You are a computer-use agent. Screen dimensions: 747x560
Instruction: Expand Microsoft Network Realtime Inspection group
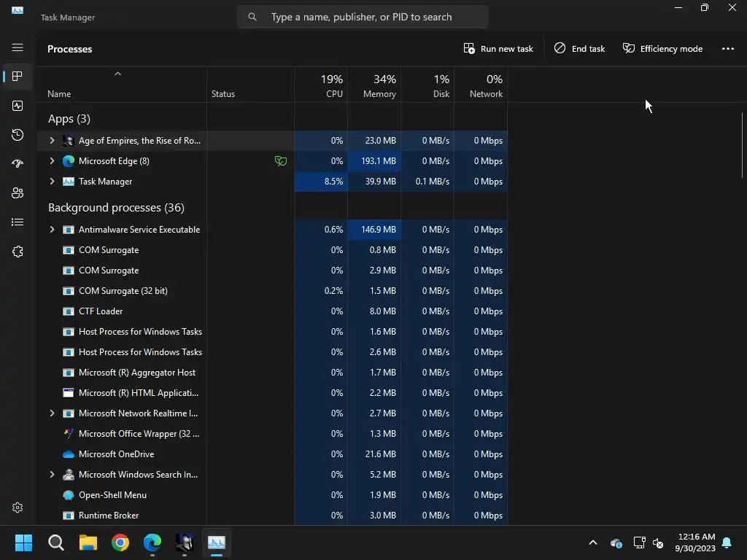(52, 413)
